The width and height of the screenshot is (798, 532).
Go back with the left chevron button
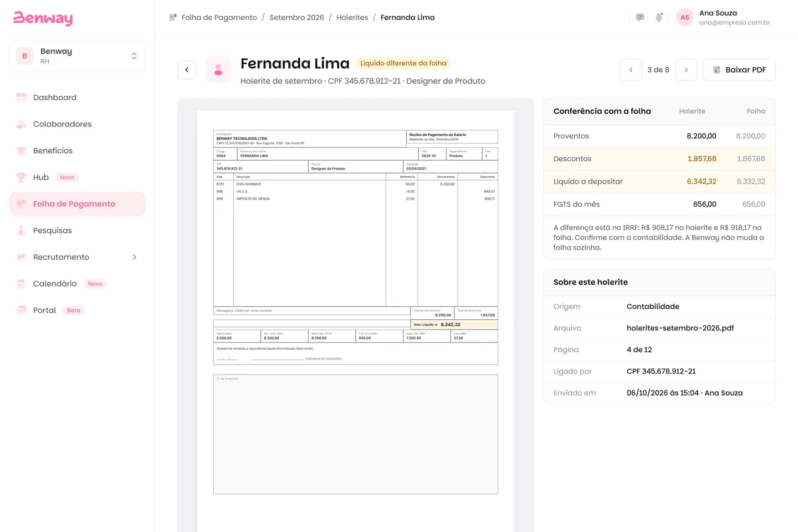(187, 70)
